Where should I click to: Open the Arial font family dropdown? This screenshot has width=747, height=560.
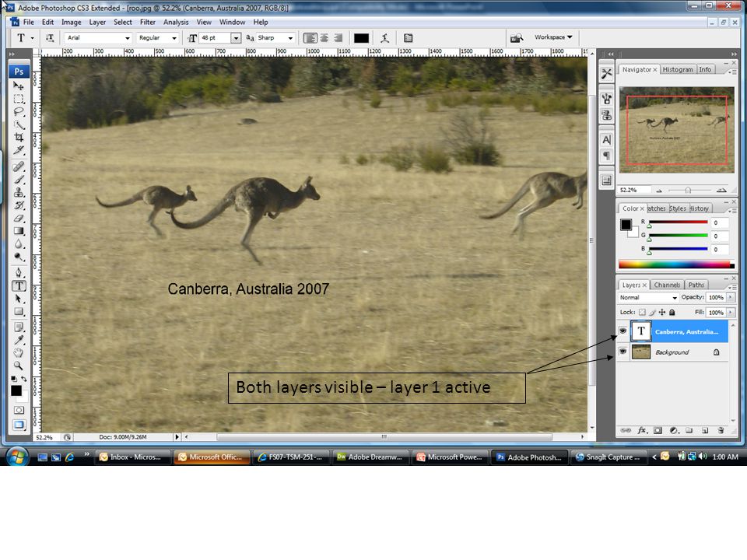[x=127, y=38]
